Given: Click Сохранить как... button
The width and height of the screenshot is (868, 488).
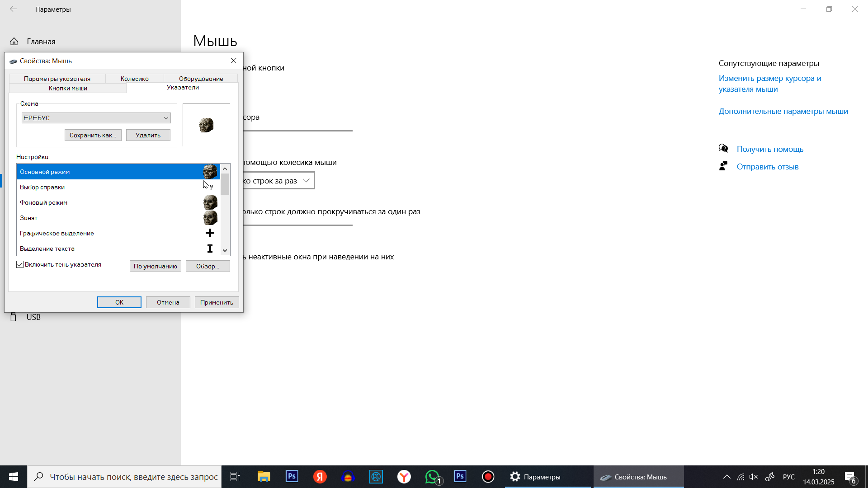Looking at the screenshot, I should 93,135.
